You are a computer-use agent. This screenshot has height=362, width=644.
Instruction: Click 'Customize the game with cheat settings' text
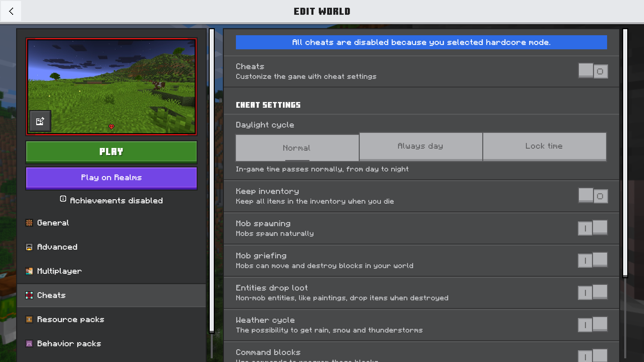(x=306, y=76)
